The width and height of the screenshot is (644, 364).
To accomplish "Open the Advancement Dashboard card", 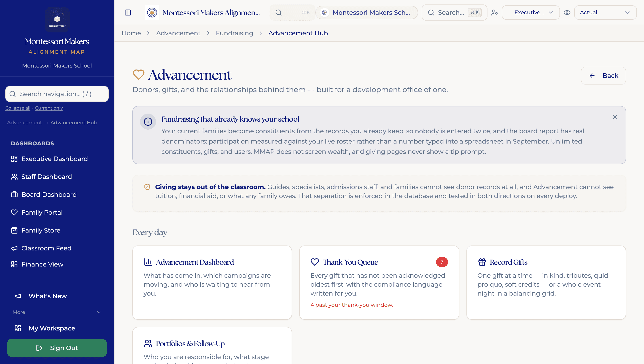I will [x=212, y=282].
